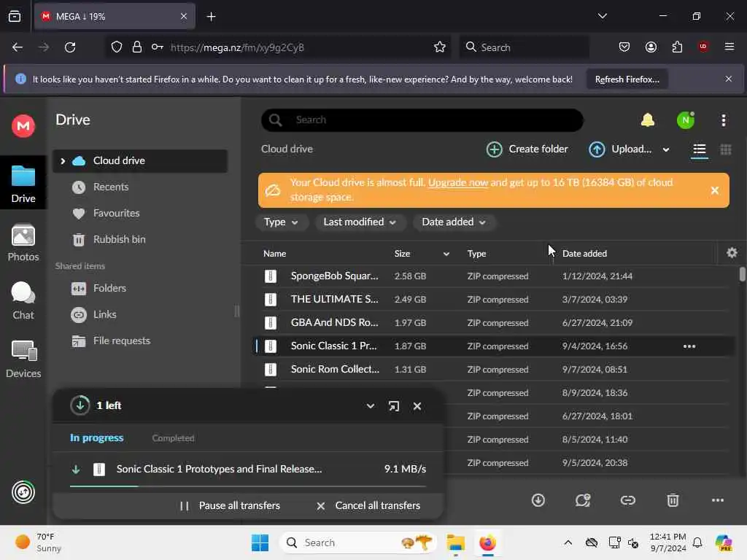Viewport: 747px width, 560px height.
Task: Collapse the transfers panel chevron
Action: click(x=370, y=405)
